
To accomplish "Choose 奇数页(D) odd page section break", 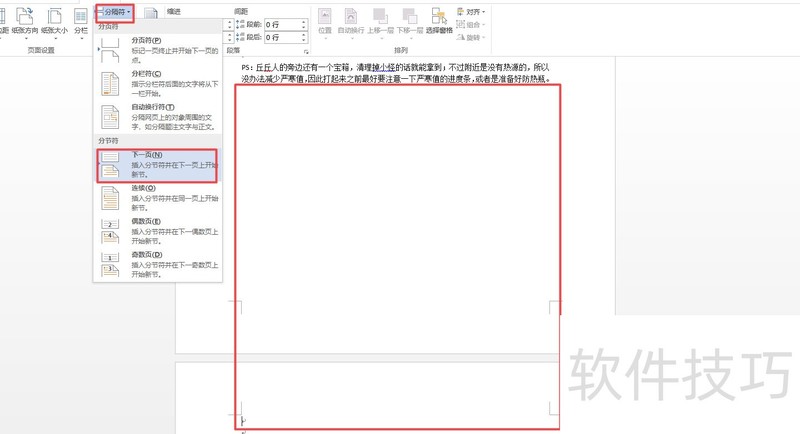I will [158, 264].
